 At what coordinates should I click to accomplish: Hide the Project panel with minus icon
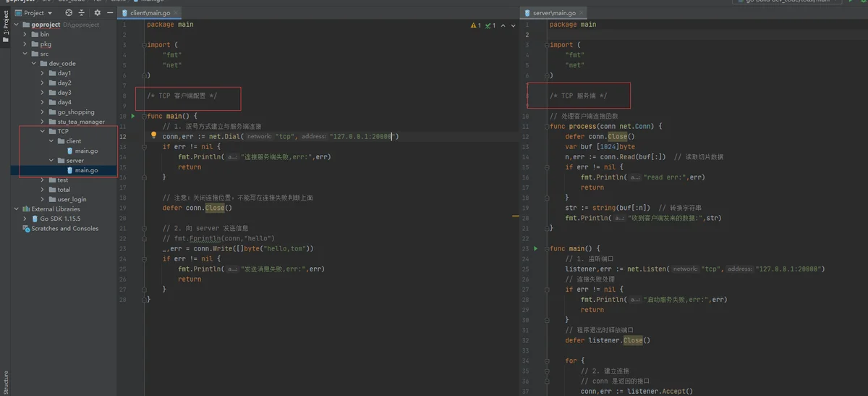[x=110, y=13]
